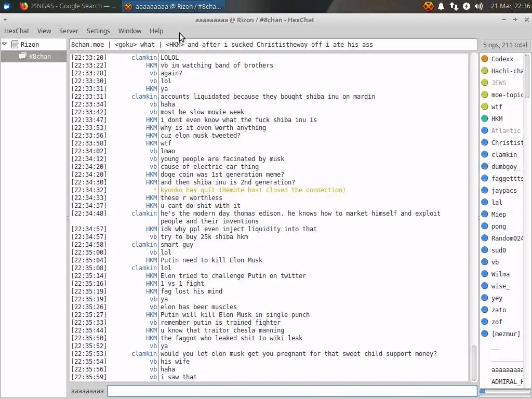Click the HexChat tray icon
Viewport: 532px width, 399px height.
tap(429, 6)
